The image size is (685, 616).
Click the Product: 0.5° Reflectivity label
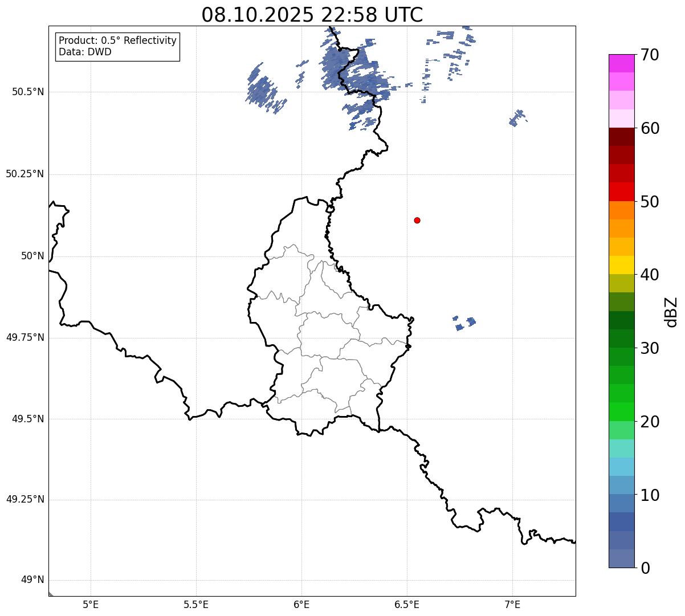[117, 40]
